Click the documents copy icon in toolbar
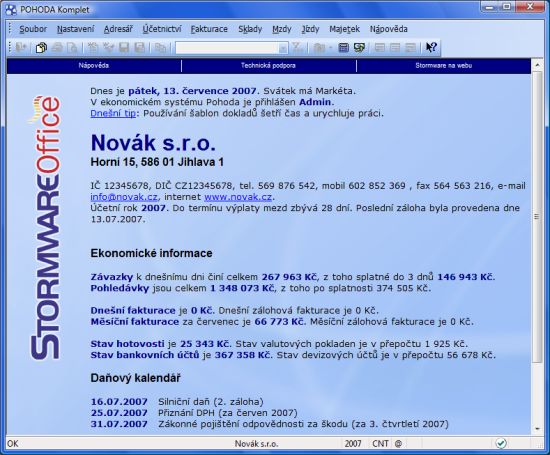The width and height of the screenshot is (550, 455). click(41, 47)
